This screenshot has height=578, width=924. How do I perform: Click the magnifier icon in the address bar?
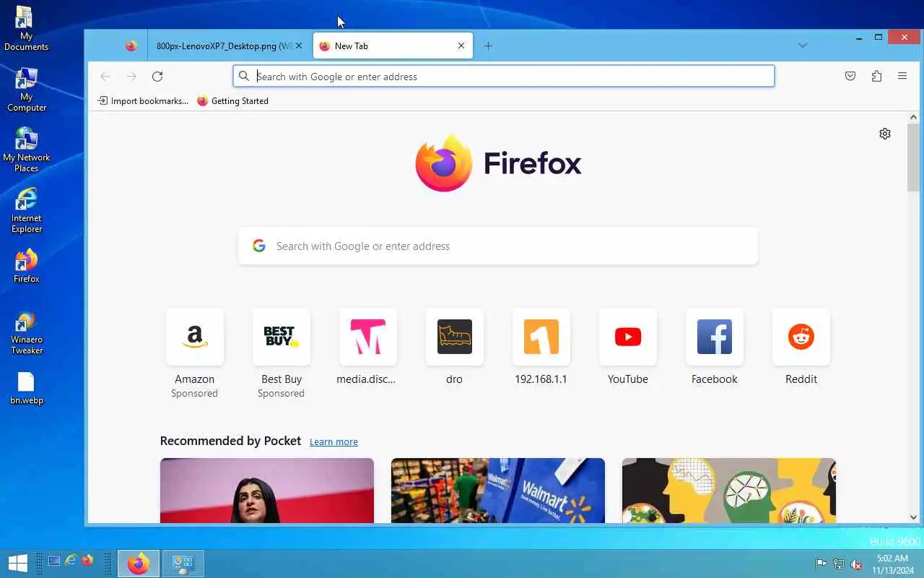(x=244, y=76)
